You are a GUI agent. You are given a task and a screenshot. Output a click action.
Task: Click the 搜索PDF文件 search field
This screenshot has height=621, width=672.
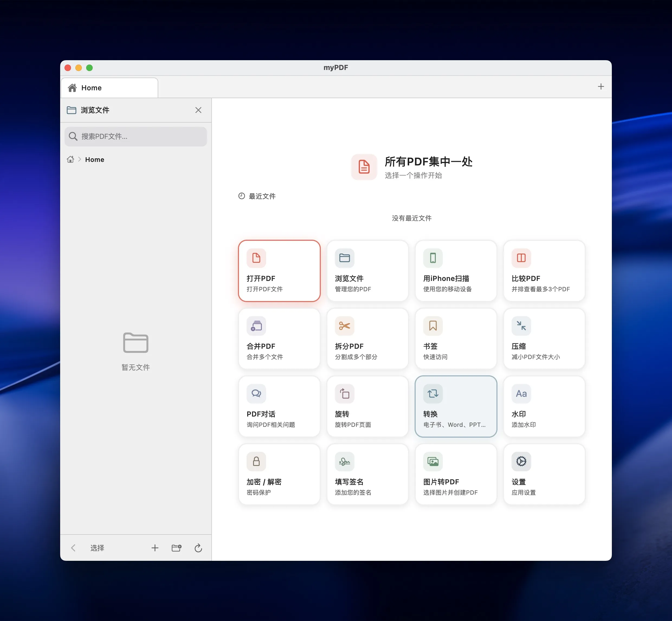tap(135, 136)
